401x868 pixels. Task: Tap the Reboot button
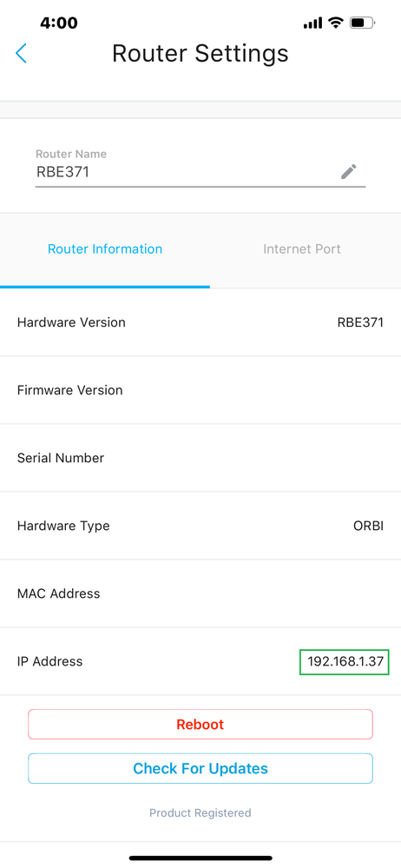[200, 724]
